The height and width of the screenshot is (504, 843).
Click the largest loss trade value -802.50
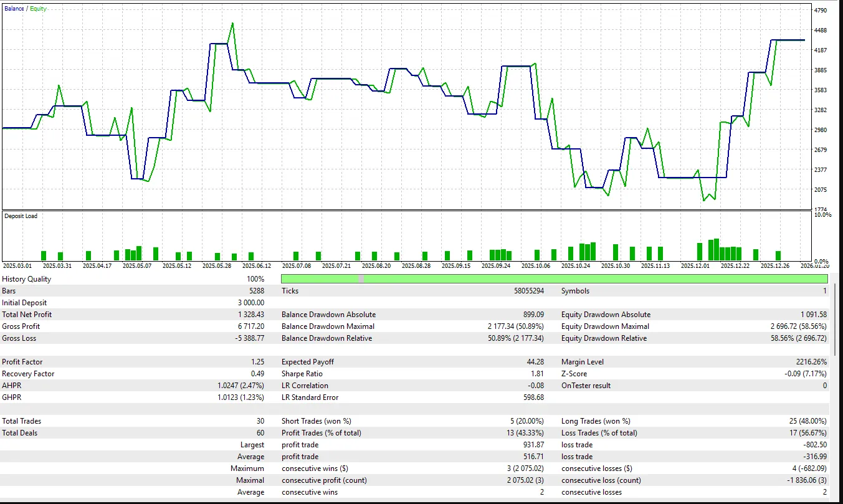pos(814,445)
